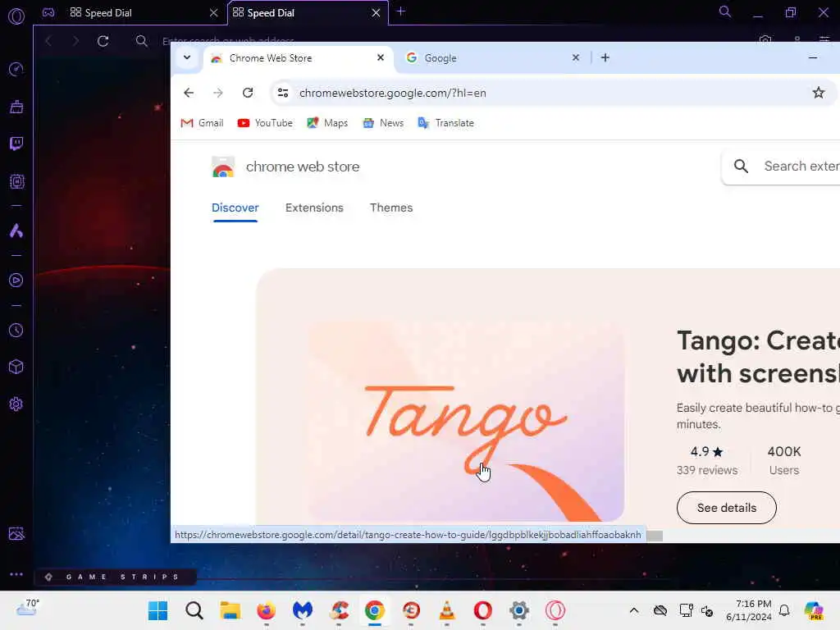The height and width of the screenshot is (630, 840).
Task: Close the second Speed Dial tab
Action: (x=376, y=12)
